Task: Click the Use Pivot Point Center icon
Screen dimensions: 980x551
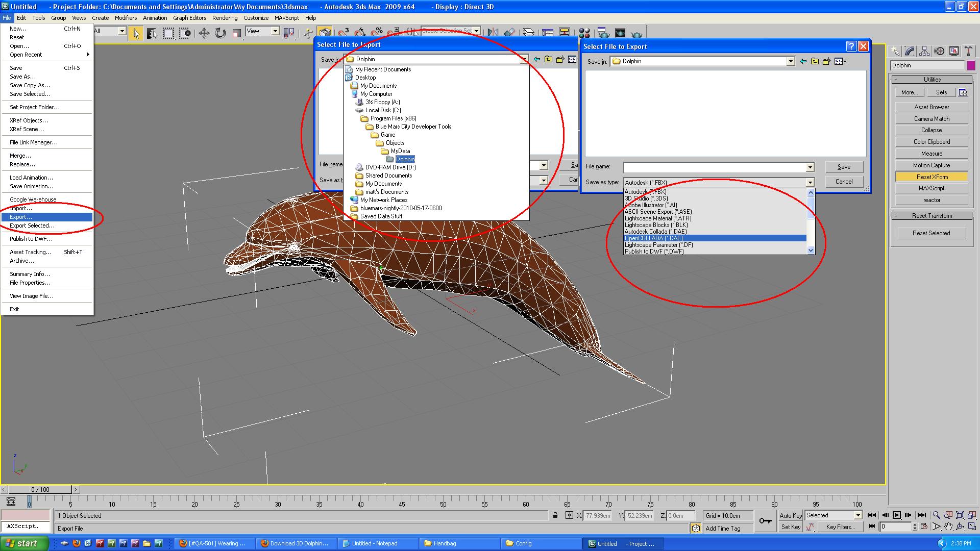Action: point(289,33)
